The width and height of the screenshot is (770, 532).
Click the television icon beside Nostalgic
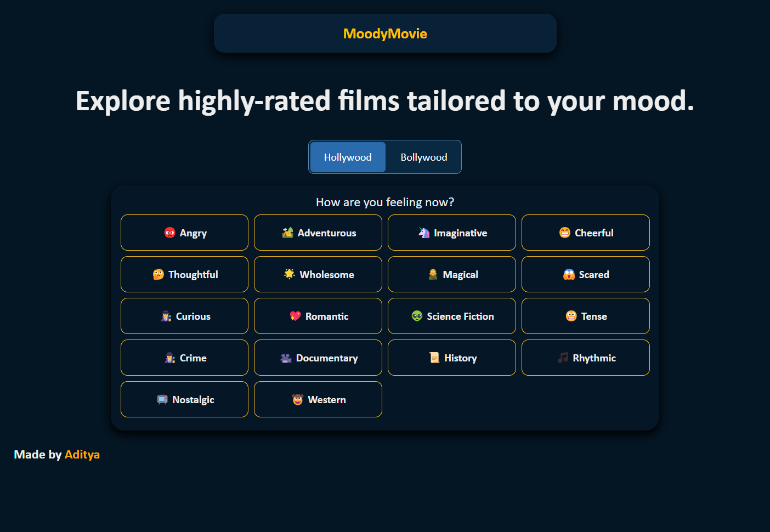[162, 400]
